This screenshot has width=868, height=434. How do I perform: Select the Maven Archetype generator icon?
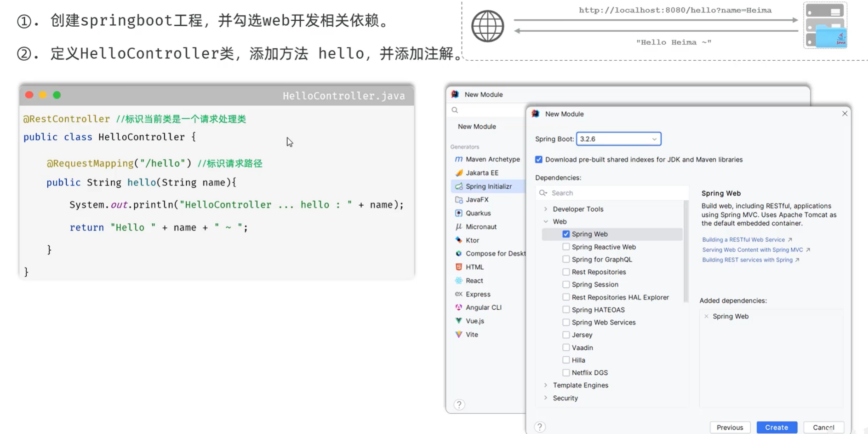(458, 159)
